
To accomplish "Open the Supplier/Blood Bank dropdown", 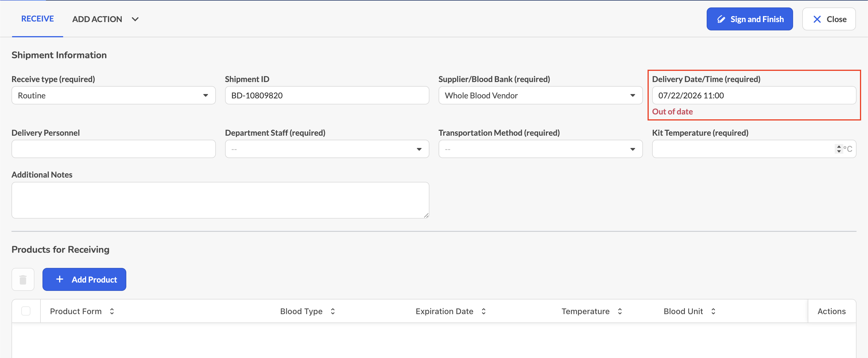I will [540, 95].
